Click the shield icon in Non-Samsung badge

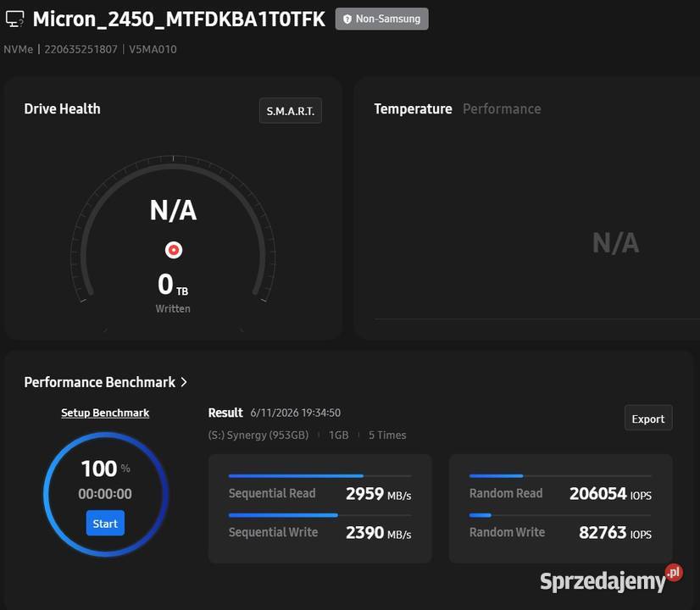click(x=347, y=19)
